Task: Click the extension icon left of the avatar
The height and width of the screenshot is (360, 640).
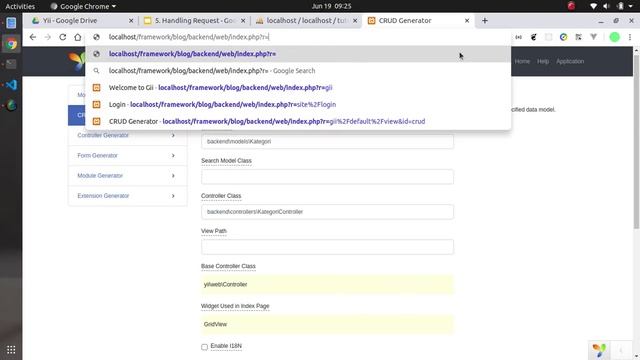Action: 593,37
